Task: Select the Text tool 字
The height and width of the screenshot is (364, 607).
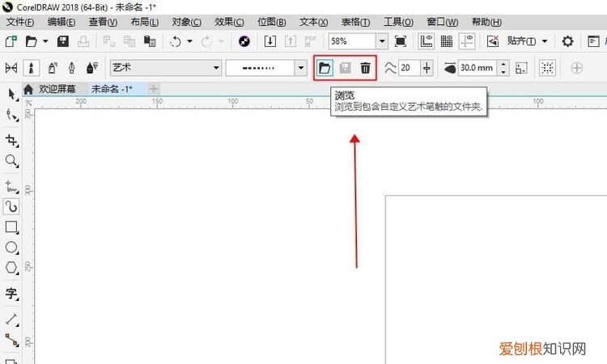Action: [x=11, y=294]
